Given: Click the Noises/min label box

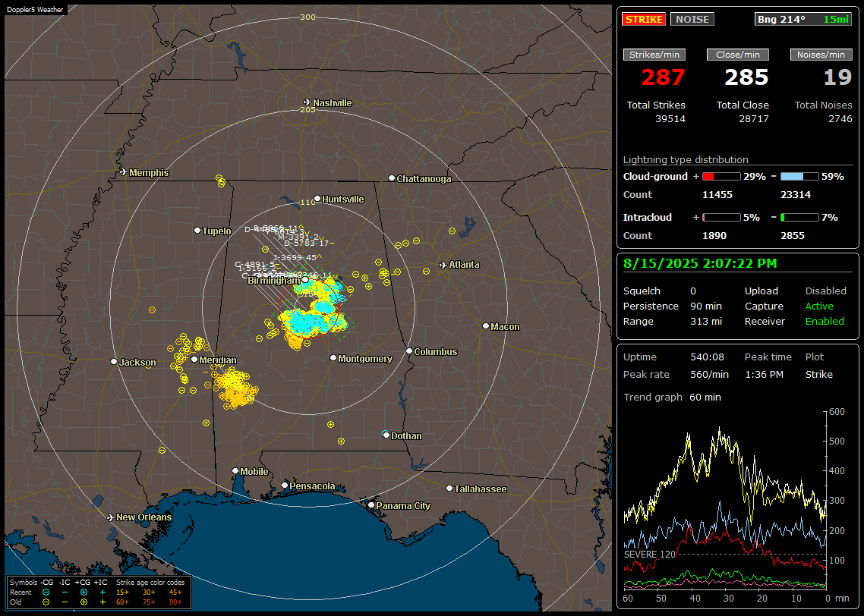Looking at the screenshot, I should [x=821, y=55].
